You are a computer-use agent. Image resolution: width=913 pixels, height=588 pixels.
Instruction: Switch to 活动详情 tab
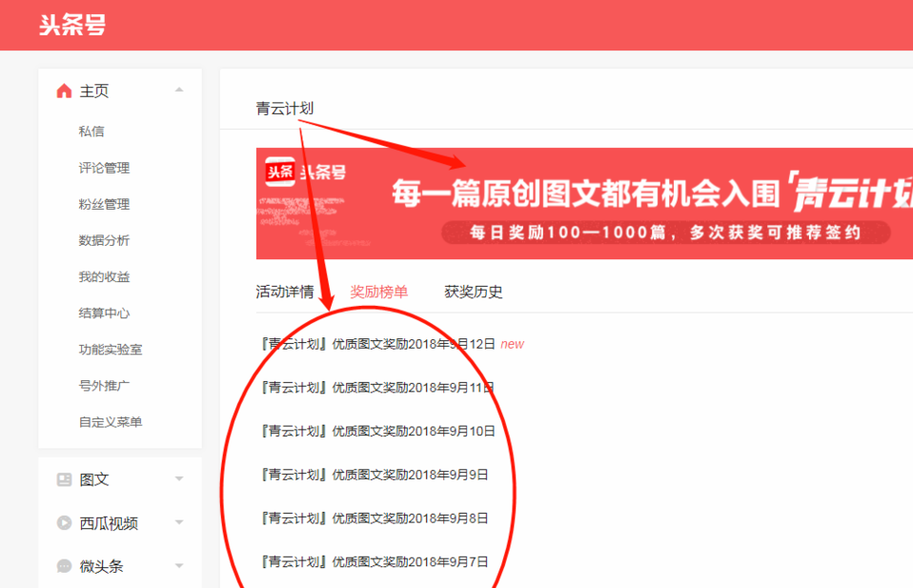click(x=285, y=292)
